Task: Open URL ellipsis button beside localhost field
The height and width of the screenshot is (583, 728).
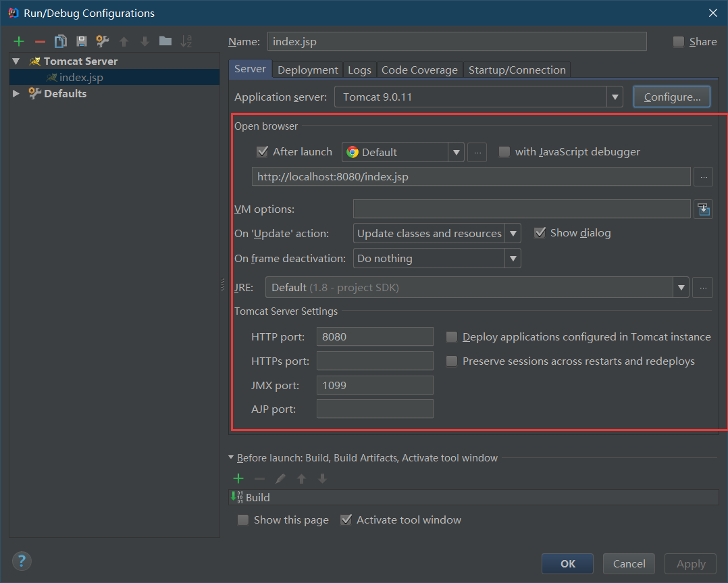Action: click(704, 177)
